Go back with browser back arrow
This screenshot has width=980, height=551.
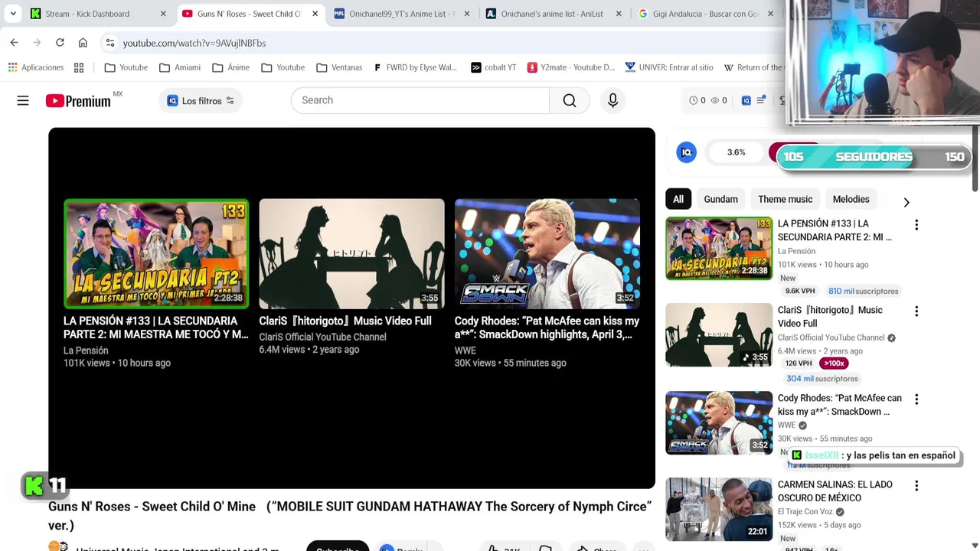[14, 43]
